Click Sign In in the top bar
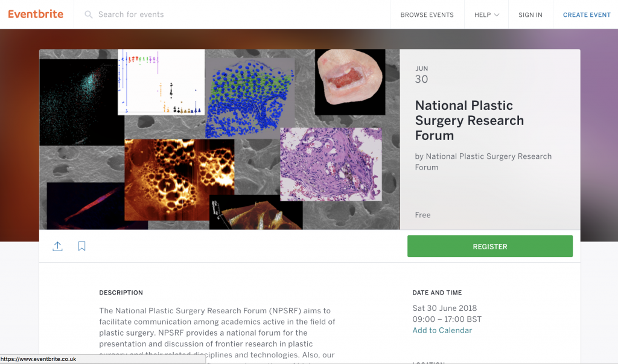Image resolution: width=618 pixels, height=364 pixels. [x=530, y=14]
